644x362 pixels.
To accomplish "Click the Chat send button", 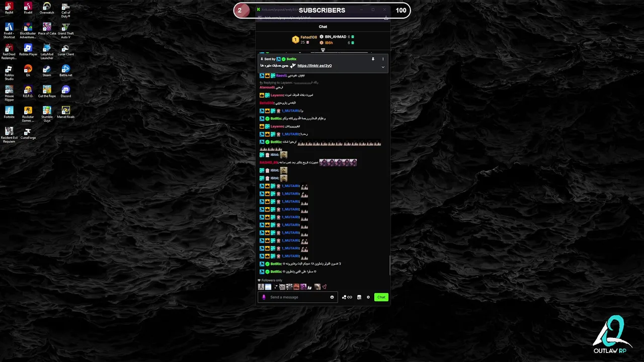I will click(381, 297).
